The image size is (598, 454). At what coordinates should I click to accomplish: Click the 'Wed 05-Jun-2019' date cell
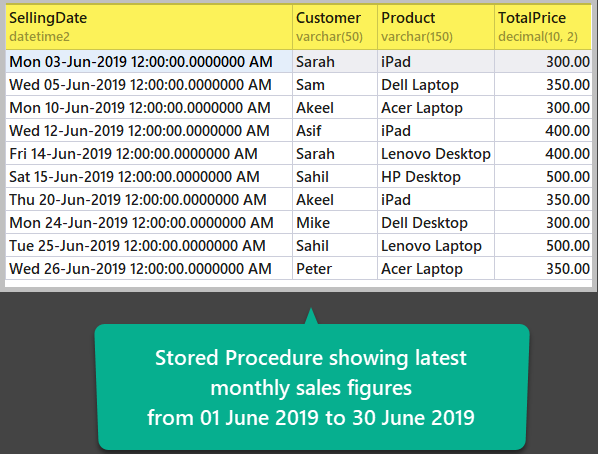[149, 84]
